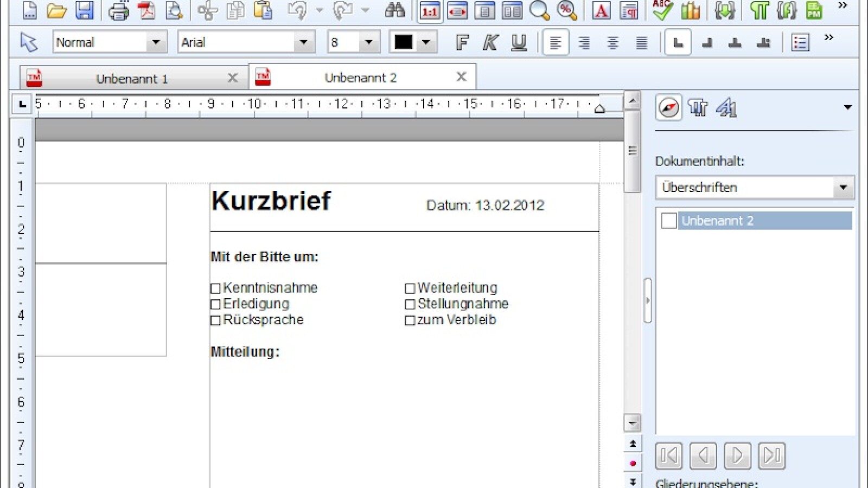Image resolution: width=868 pixels, height=488 pixels.
Task: Expand the toolbar overflow chevrons
Action: (x=841, y=7)
